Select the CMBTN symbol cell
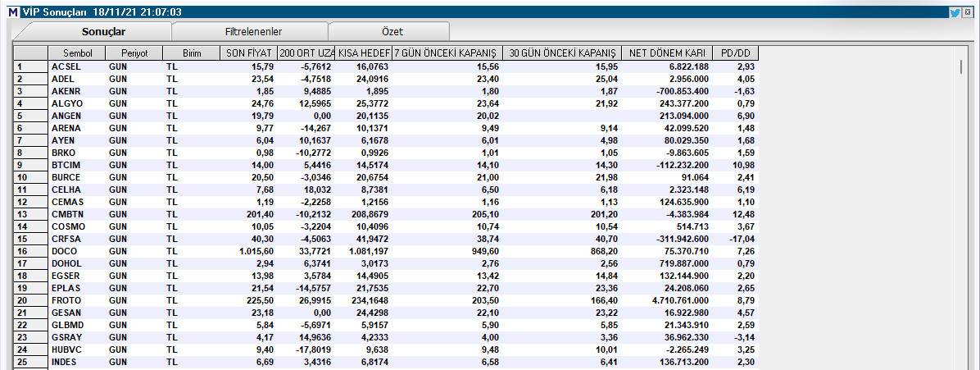The width and height of the screenshot is (980, 370). tap(67, 214)
